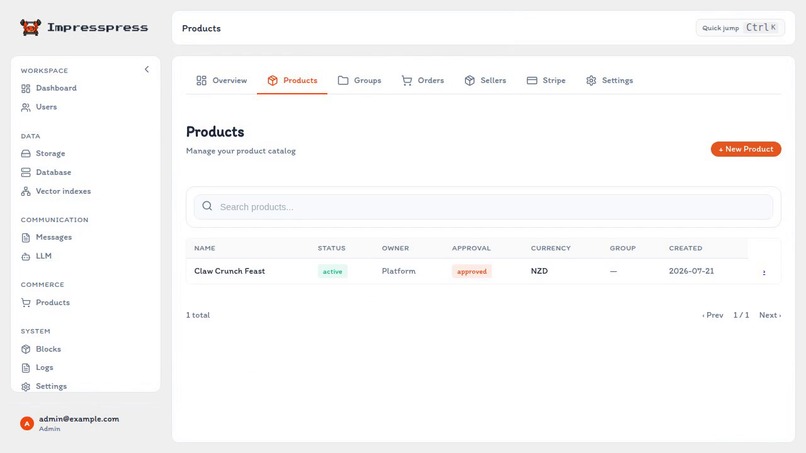806x453 pixels.
Task: Switch to the Sellers tab
Action: click(485, 80)
